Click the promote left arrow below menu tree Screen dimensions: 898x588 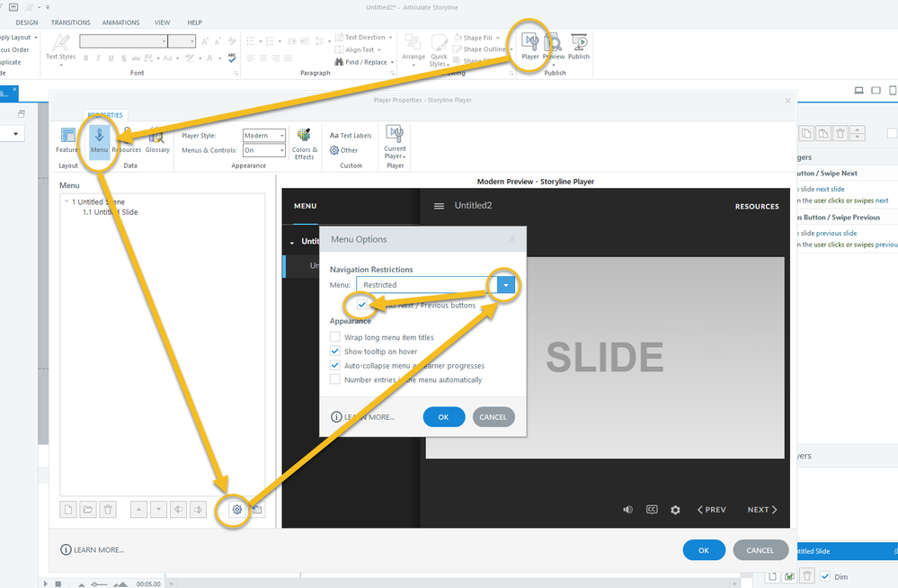point(178,510)
